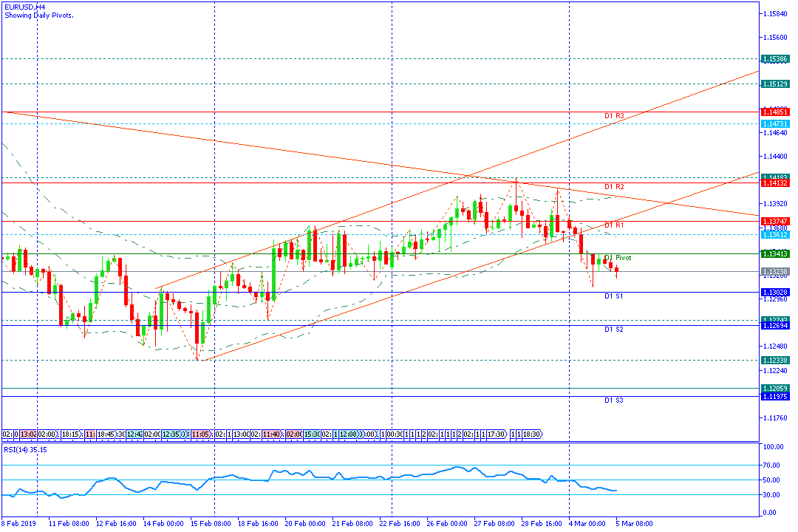798x532 pixels.
Task: Click the 1.11760 price axis value
Action: tap(775, 418)
